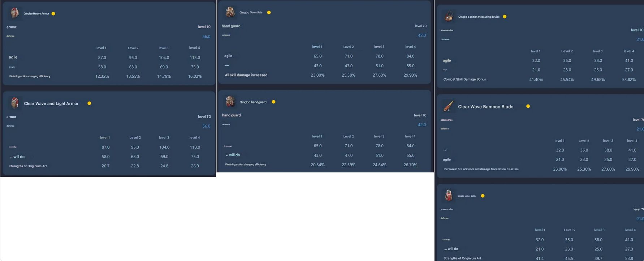644x261 pixels.
Task: Click 'Strengths of Originium Art' in Light Armor card
Action: coord(28,166)
